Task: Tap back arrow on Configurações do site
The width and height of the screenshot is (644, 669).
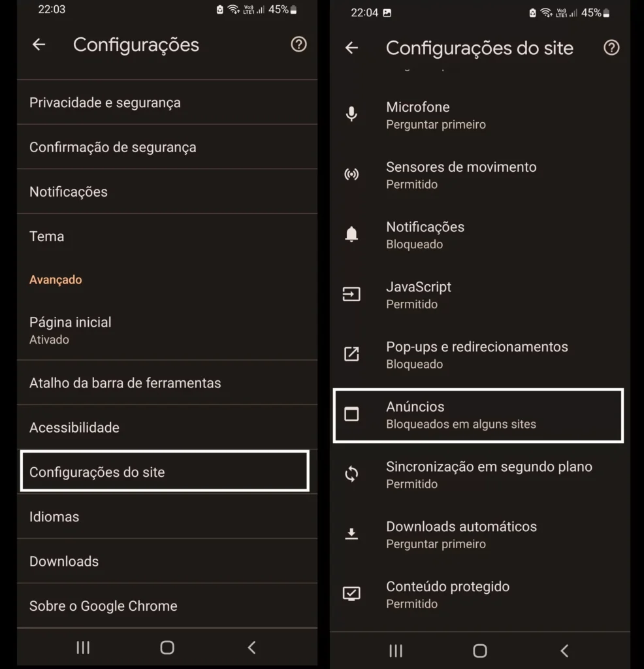Action: click(x=351, y=48)
